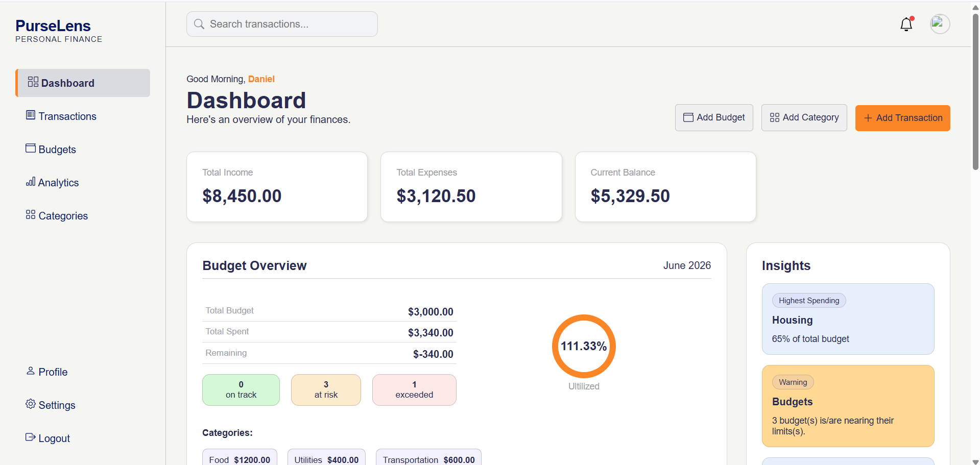This screenshot has width=980, height=465.
Task: Click the name Daniel in greeting
Action: pos(261,79)
